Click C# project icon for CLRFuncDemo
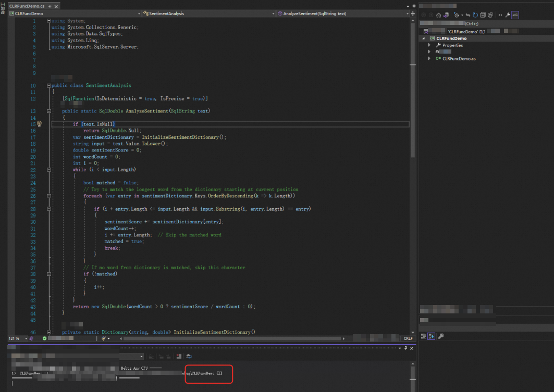Image resolution: width=554 pixels, height=392 pixels. pyautogui.click(x=432, y=38)
